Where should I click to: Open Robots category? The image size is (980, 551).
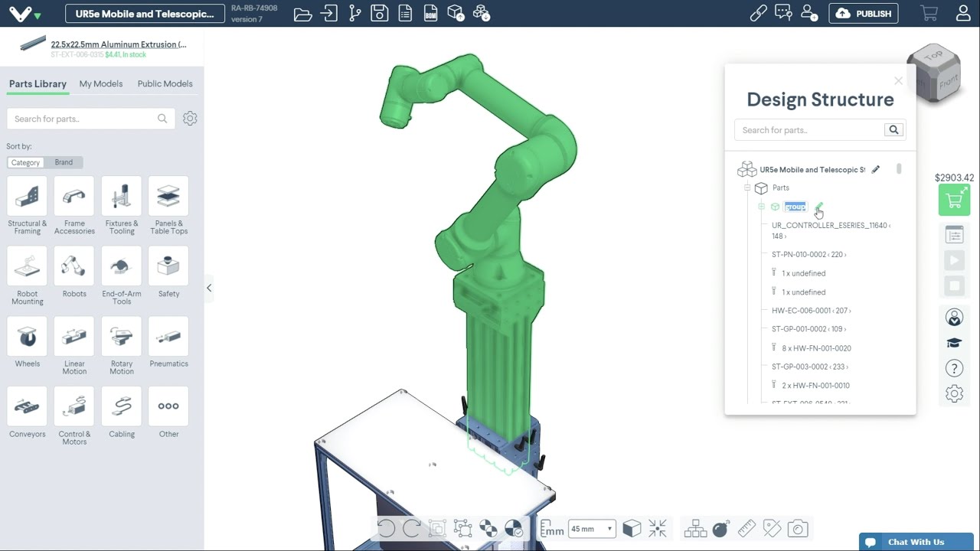pyautogui.click(x=74, y=272)
